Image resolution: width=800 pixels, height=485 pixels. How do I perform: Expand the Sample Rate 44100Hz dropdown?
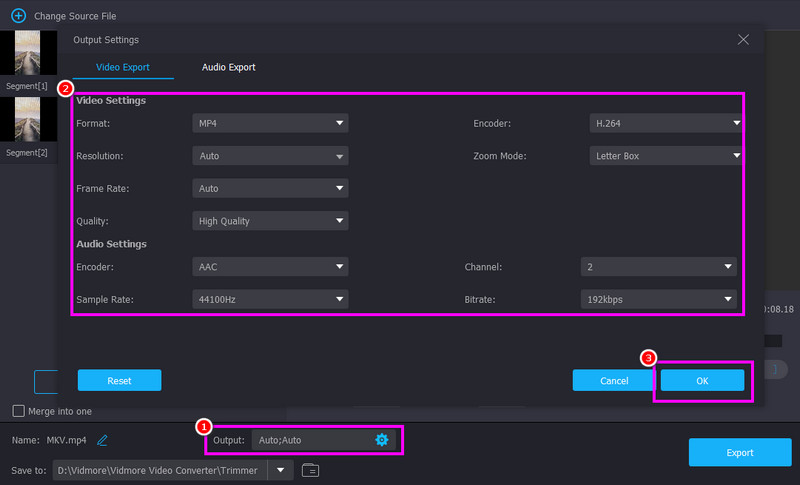point(270,299)
